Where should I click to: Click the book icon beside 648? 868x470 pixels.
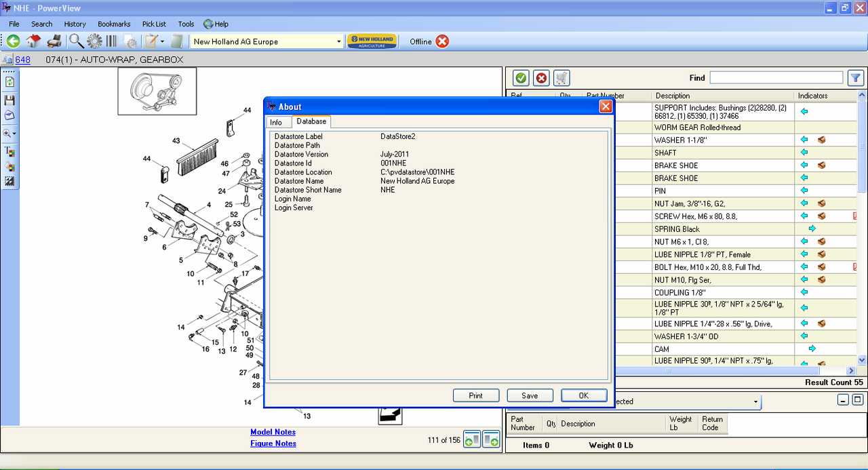7,60
